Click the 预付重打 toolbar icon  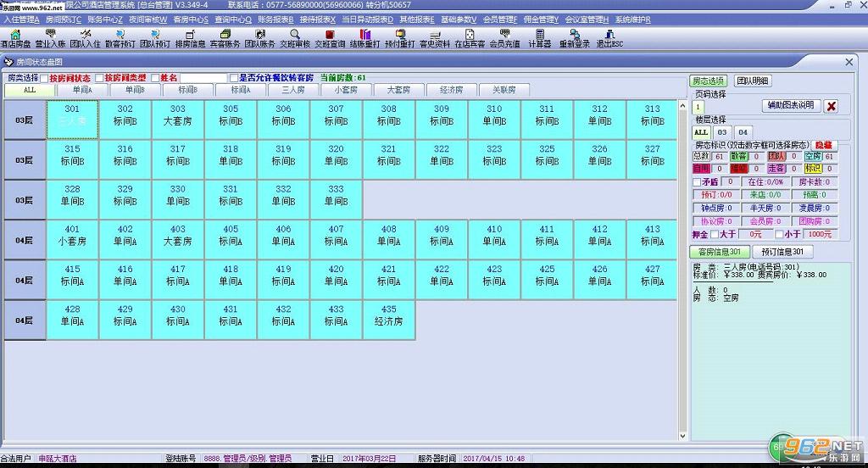coord(400,39)
